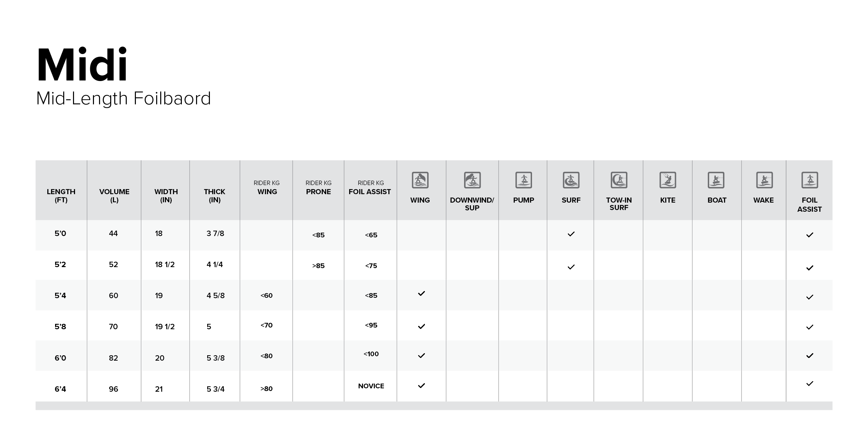Click the Wing checkmark for 5'4 board
The width and height of the screenshot is (868, 441).
[421, 293]
